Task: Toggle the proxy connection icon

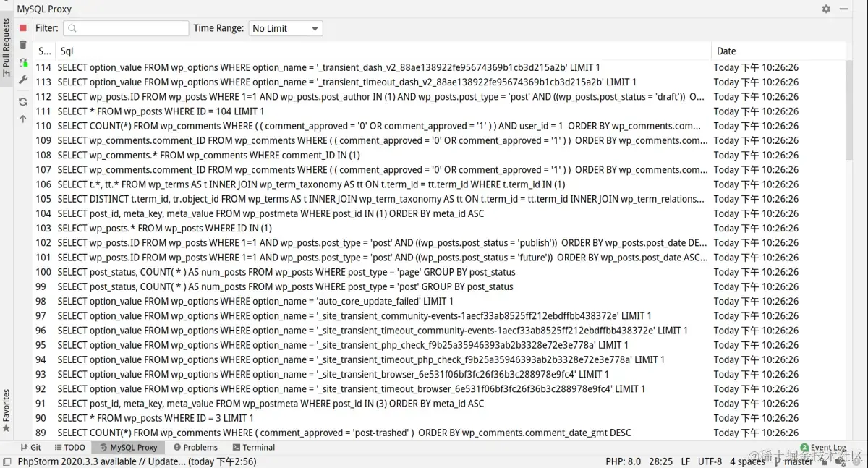Action: [x=24, y=63]
